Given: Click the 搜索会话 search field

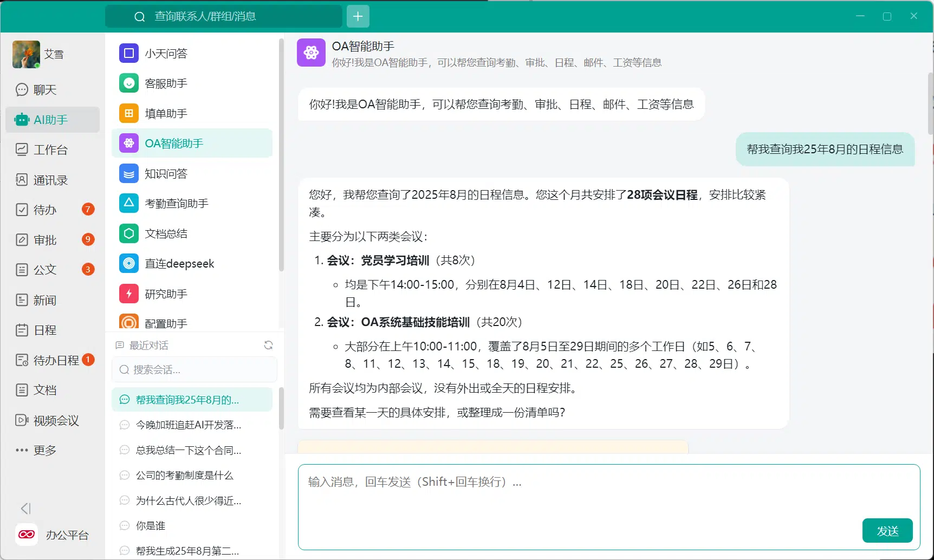Looking at the screenshot, I should (x=194, y=369).
